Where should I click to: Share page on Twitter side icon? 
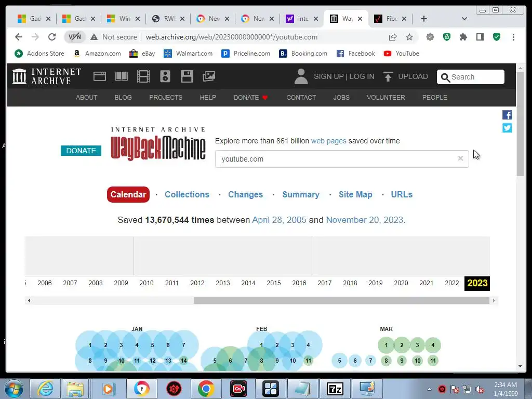pos(507,128)
